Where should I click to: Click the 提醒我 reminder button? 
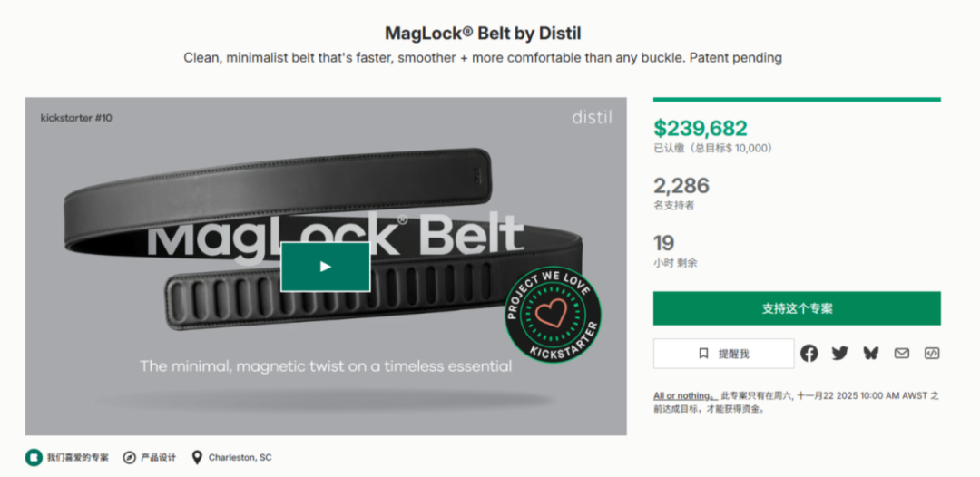point(723,354)
